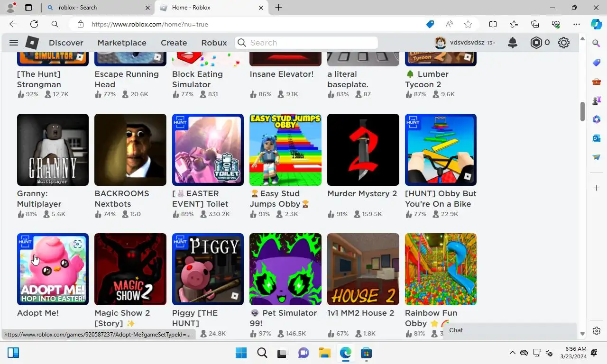Add a sidebar app with plus icon

click(597, 188)
